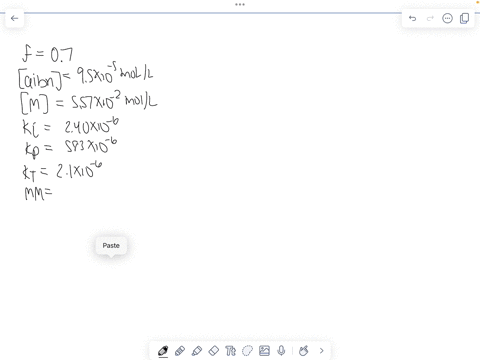Select the Pen tool

[x=163, y=351]
